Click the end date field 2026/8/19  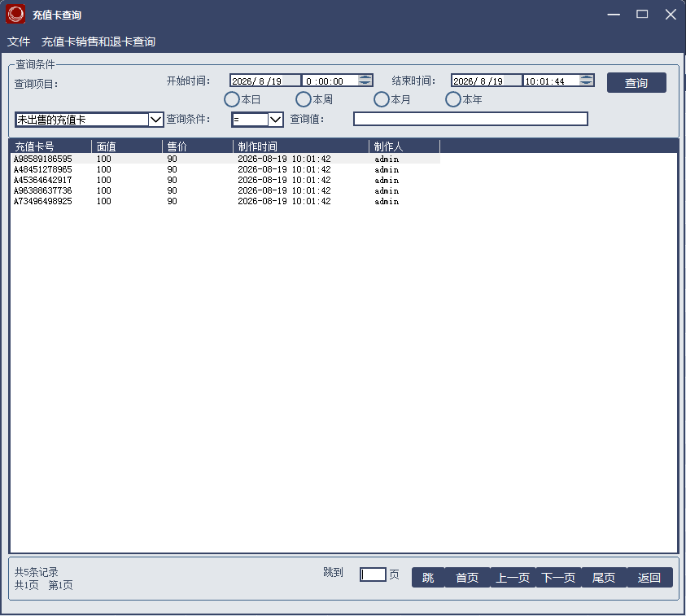(x=487, y=81)
